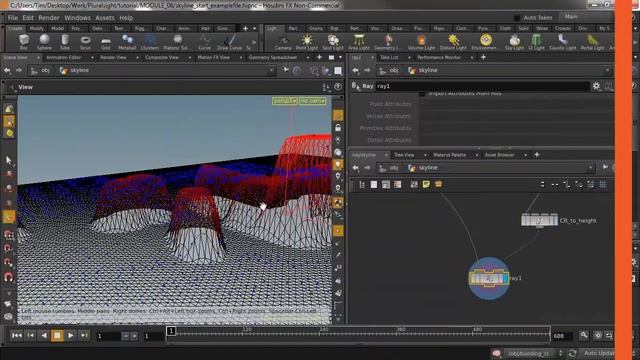Image resolution: width=640 pixels, height=360 pixels.
Task: Select the Sphere shelf tool
Action: 44,42
